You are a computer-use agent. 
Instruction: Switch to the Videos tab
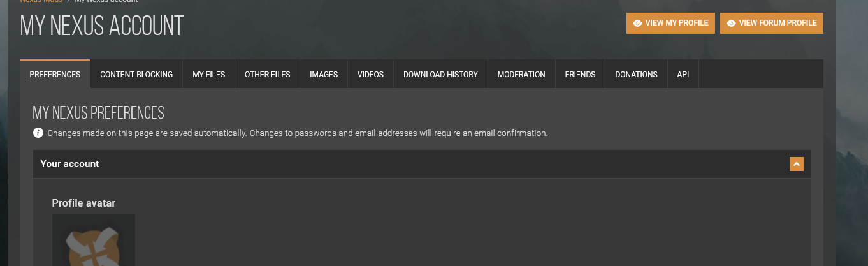tap(371, 74)
